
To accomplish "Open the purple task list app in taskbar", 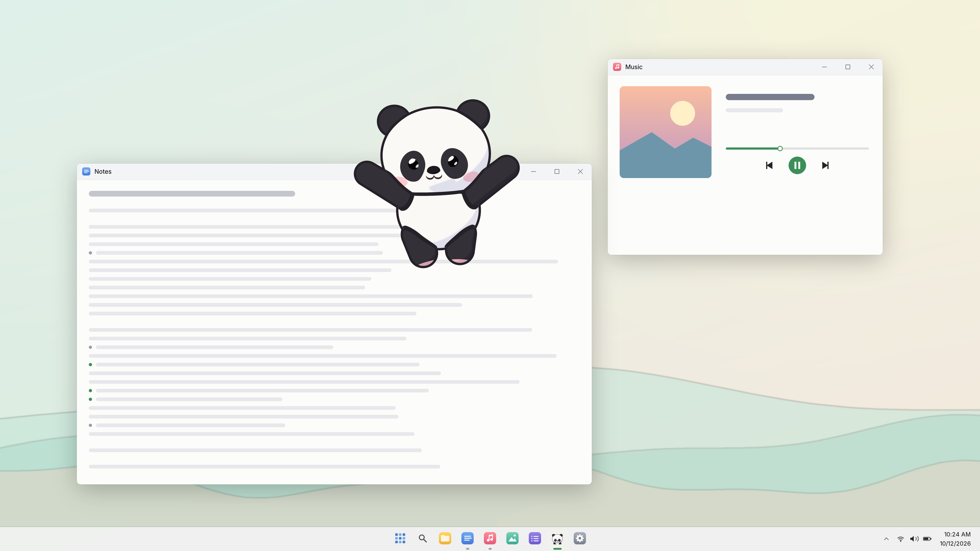I will [x=534, y=539].
